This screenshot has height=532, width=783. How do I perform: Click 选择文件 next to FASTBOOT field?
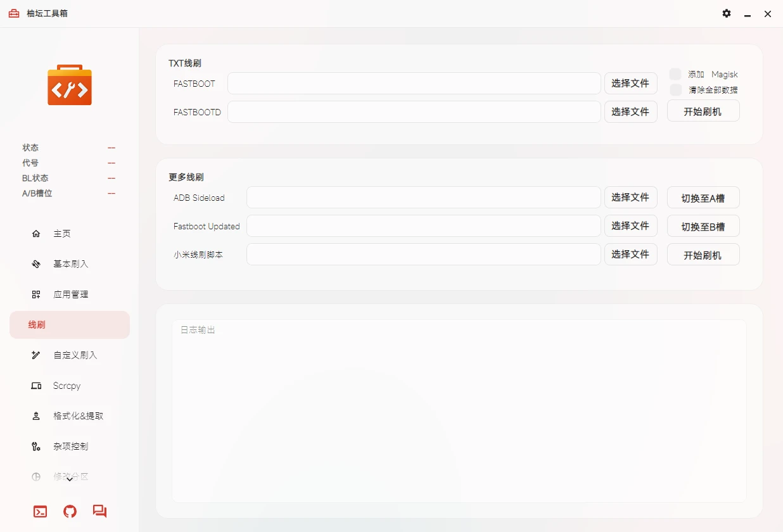click(630, 83)
